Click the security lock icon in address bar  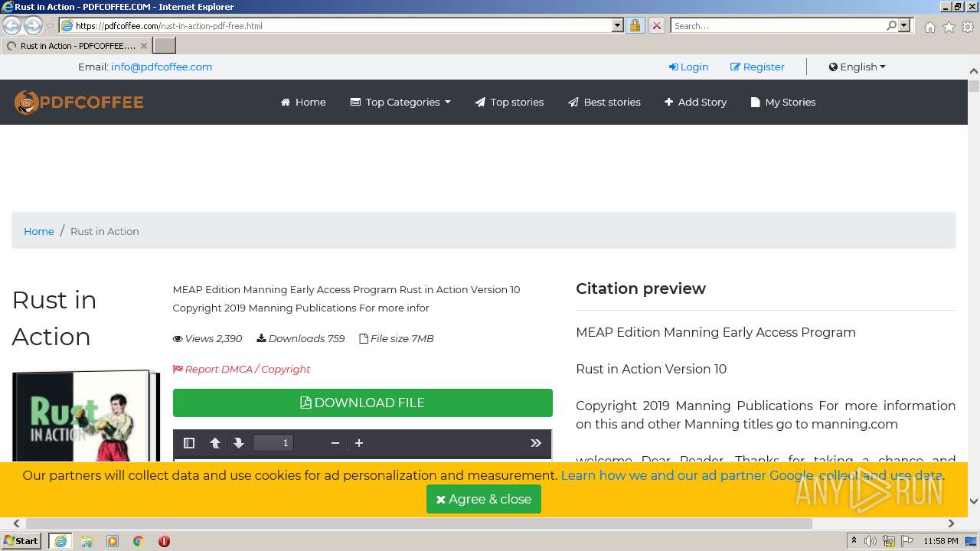(635, 25)
